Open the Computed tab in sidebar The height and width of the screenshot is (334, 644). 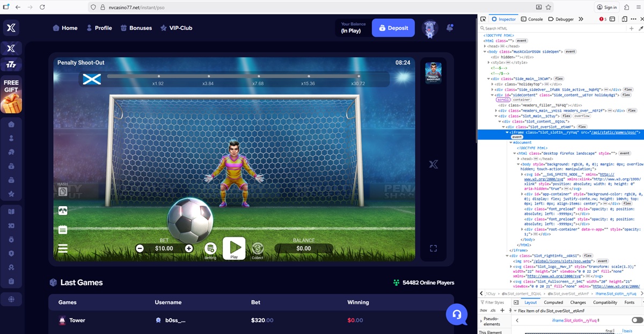coord(553,302)
